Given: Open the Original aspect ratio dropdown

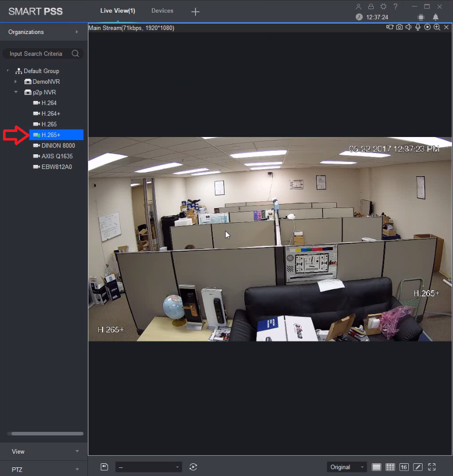Looking at the screenshot, I should click(x=347, y=467).
